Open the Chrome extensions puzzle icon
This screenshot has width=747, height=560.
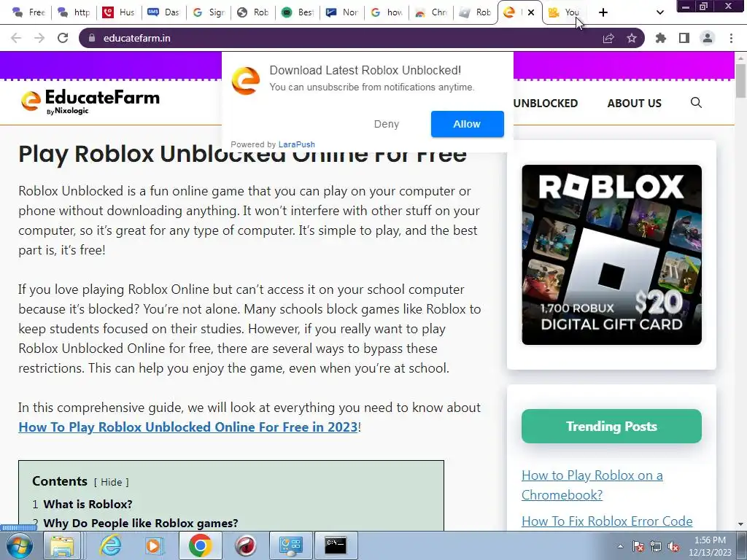pos(661,38)
